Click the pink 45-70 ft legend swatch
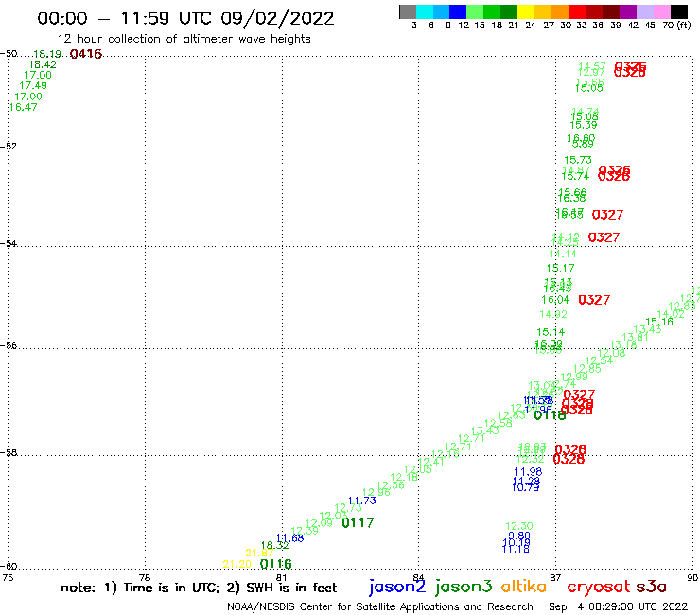Image resolution: width=700 pixels, height=615 pixels. tap(661, 11)
